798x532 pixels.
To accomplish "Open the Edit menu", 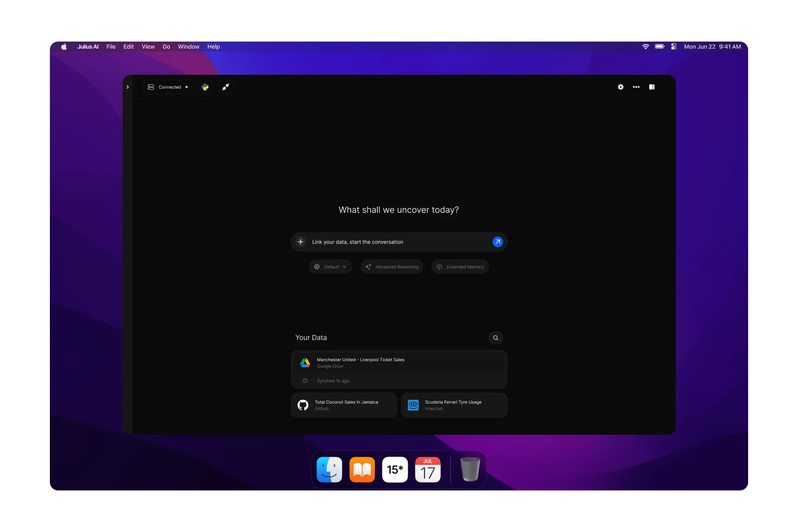I will (x=128, y=47).
